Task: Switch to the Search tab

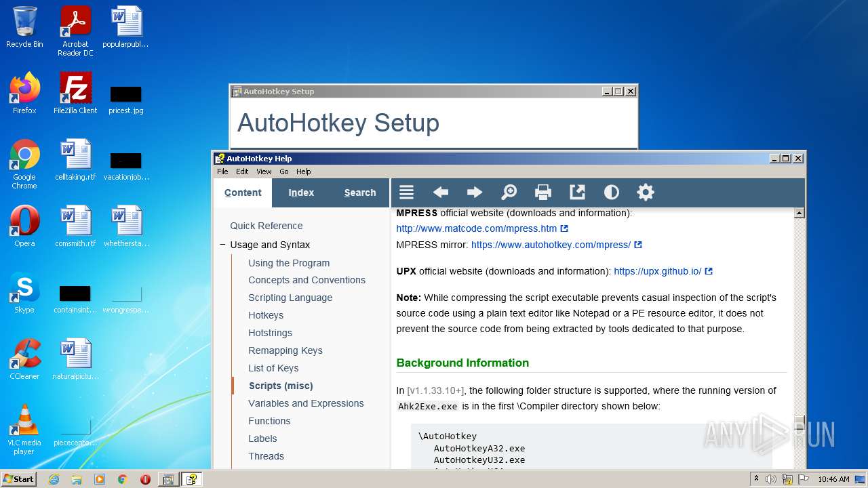Action: [x=360, y=192]
